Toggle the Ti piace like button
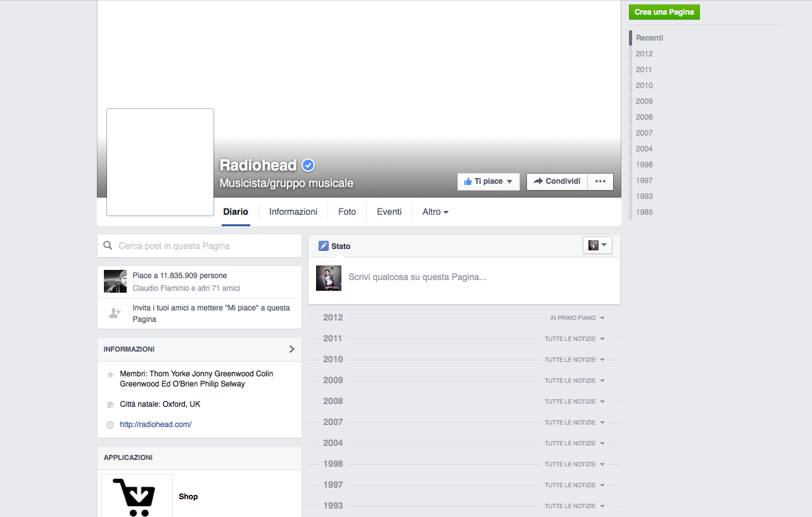The image size is (812, 517). click(488, 181)
